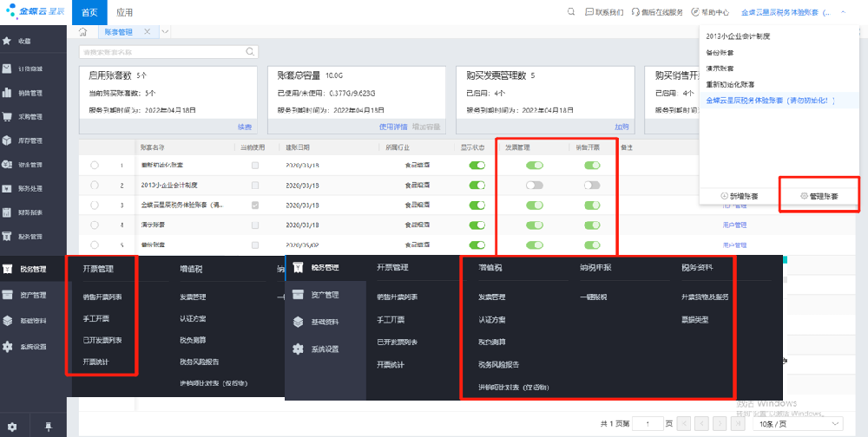Open 票据类型 under 税务资料 menu
This screenshot has width=868, height=437.
(694, 319)
